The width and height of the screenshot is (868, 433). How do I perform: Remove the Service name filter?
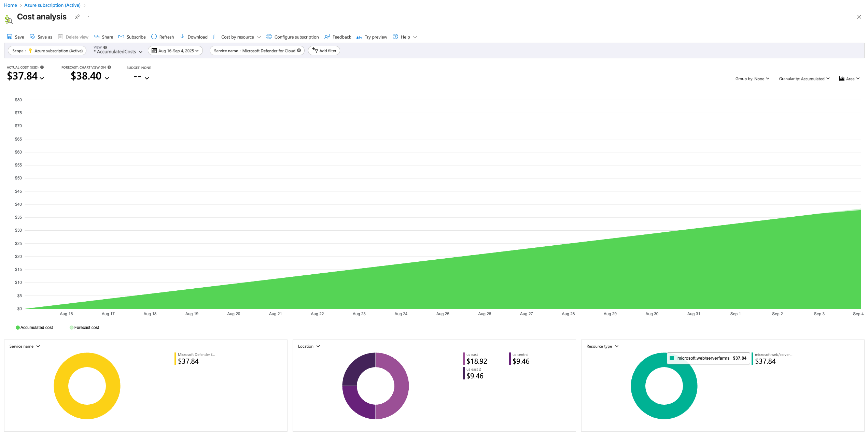point(299,50)
